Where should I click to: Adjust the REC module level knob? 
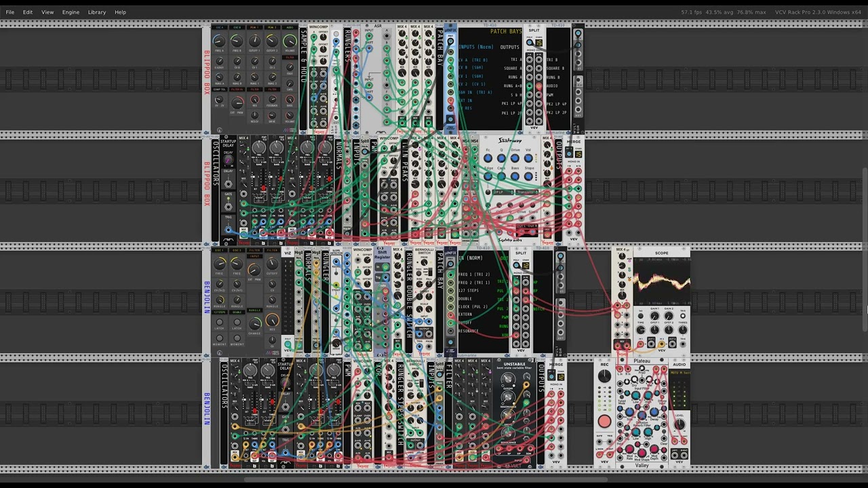[x=604, y=375]
